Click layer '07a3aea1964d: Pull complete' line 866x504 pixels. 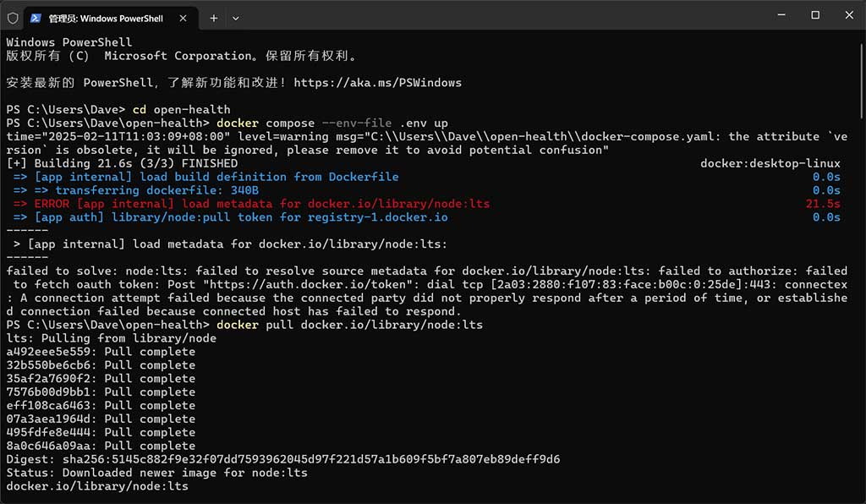click(x=101, y=419)
